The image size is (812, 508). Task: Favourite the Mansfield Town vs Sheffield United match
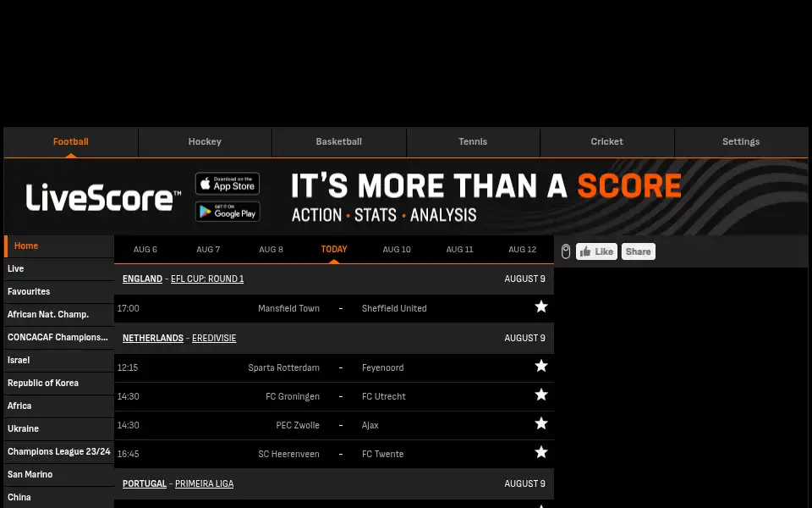click(541, 306)
